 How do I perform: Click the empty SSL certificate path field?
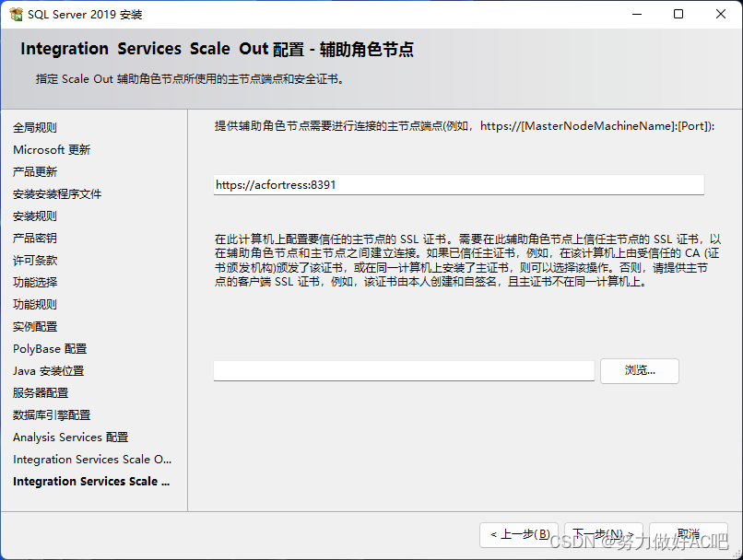pyautogui.click(x=404, y=370)
